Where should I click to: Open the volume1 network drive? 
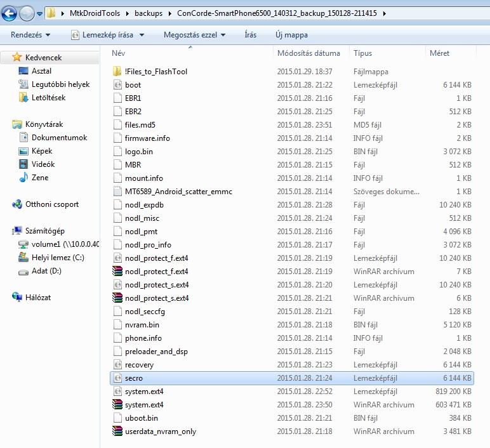tap(65, 244)
